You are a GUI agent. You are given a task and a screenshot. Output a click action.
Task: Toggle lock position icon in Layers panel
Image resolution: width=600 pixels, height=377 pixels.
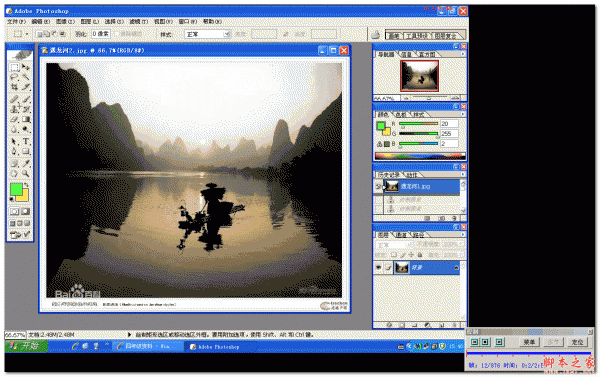pyautogui.click(x=411, y=255)
